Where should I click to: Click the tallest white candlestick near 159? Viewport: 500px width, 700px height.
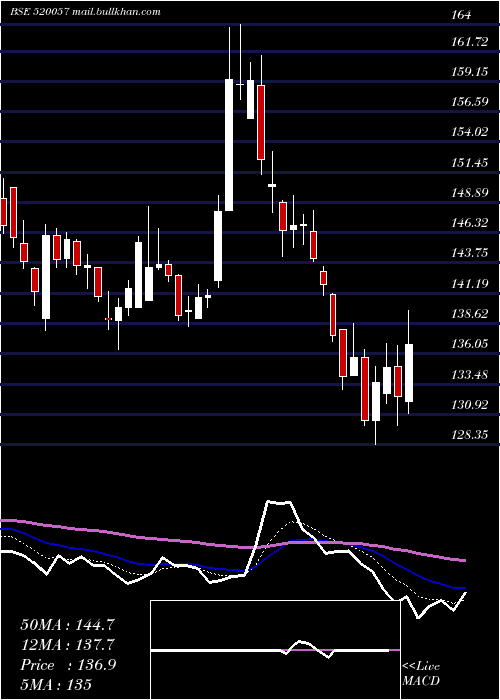(x=229, y=145)
